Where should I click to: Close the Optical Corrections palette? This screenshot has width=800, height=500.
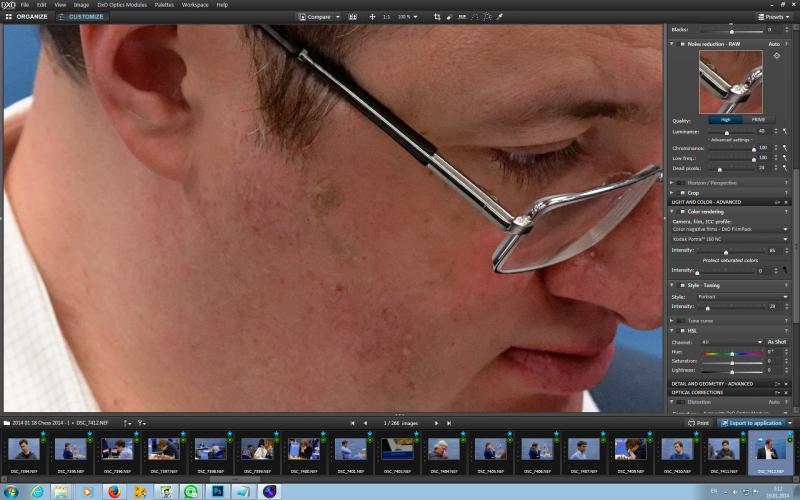tap(786, 393)
